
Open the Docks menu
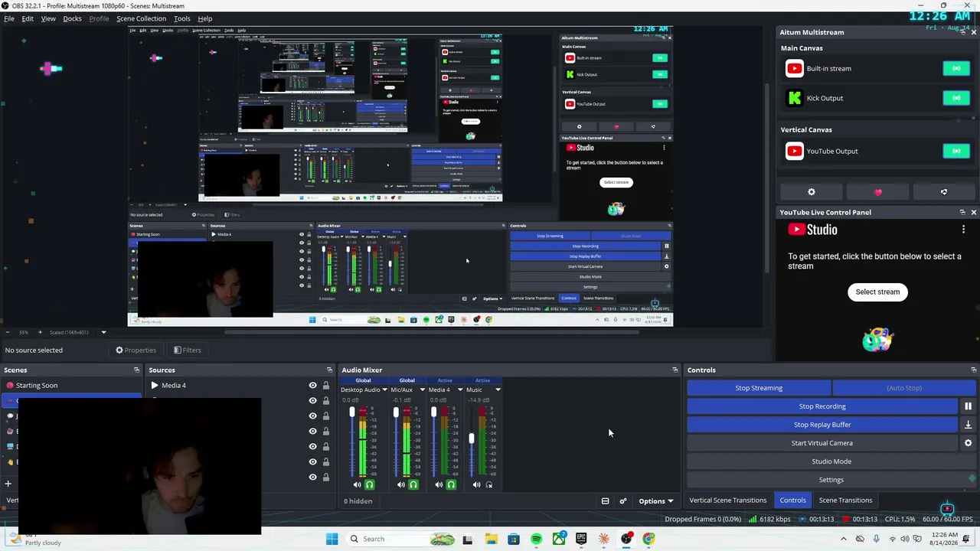click(x=72, y=18)
